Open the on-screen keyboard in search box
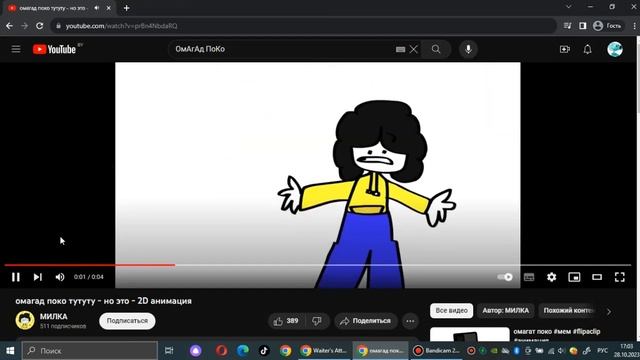 [400, 49]
